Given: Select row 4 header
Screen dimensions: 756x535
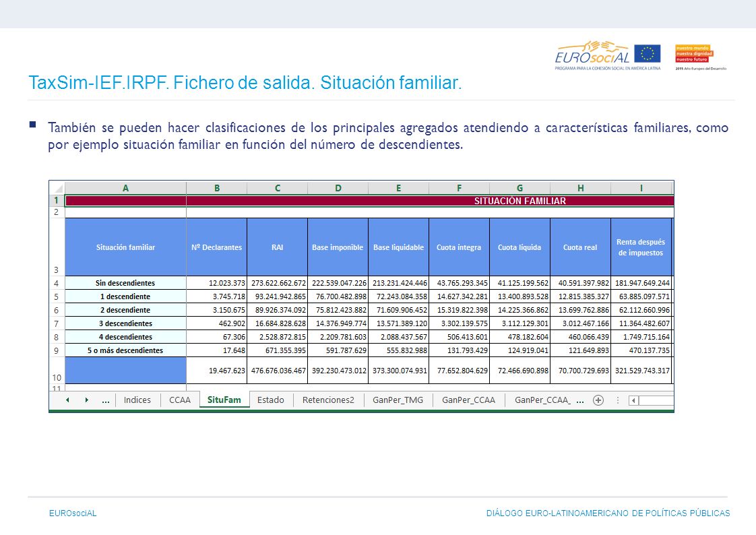Looking at the screenshot, I should (57, 283).
